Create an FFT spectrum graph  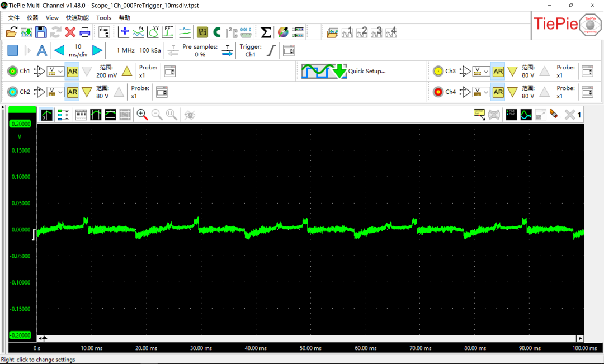click(168, 32)
